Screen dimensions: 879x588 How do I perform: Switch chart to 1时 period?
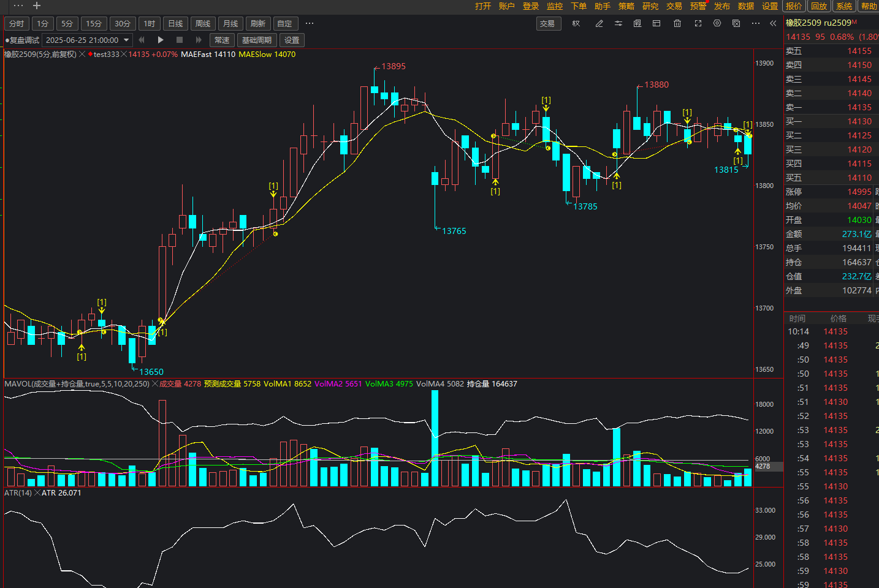[150, 24]
